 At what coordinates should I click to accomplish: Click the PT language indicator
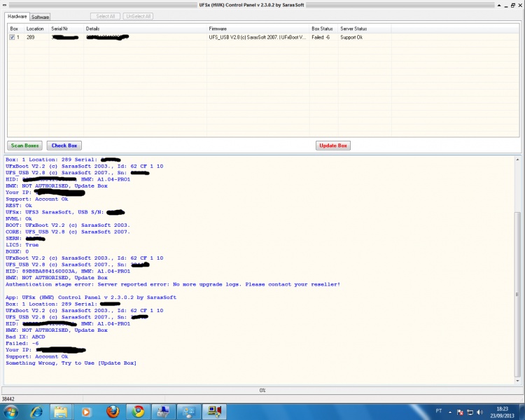tap(439, 411)
